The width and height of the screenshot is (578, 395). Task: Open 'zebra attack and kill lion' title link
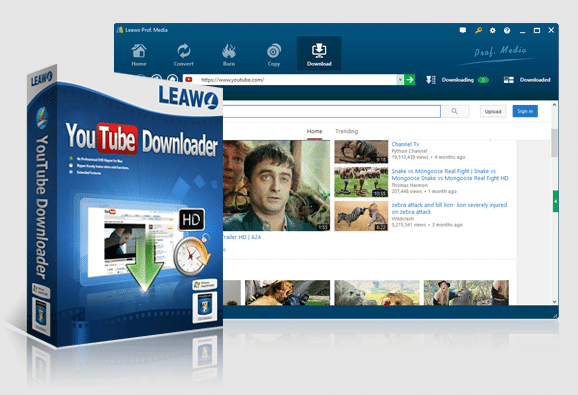pos(449,208)
